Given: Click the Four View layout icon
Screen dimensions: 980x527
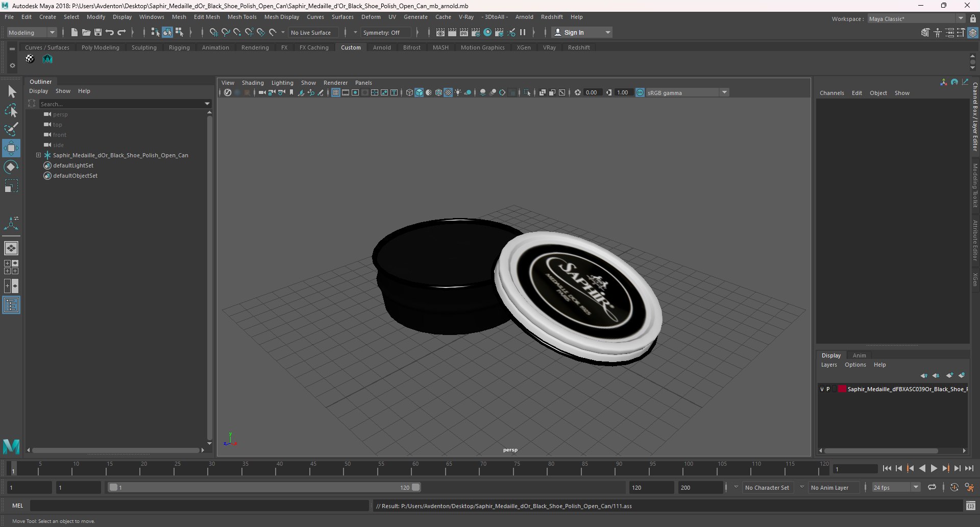Looking at the screenshot, I should point(11,267).
